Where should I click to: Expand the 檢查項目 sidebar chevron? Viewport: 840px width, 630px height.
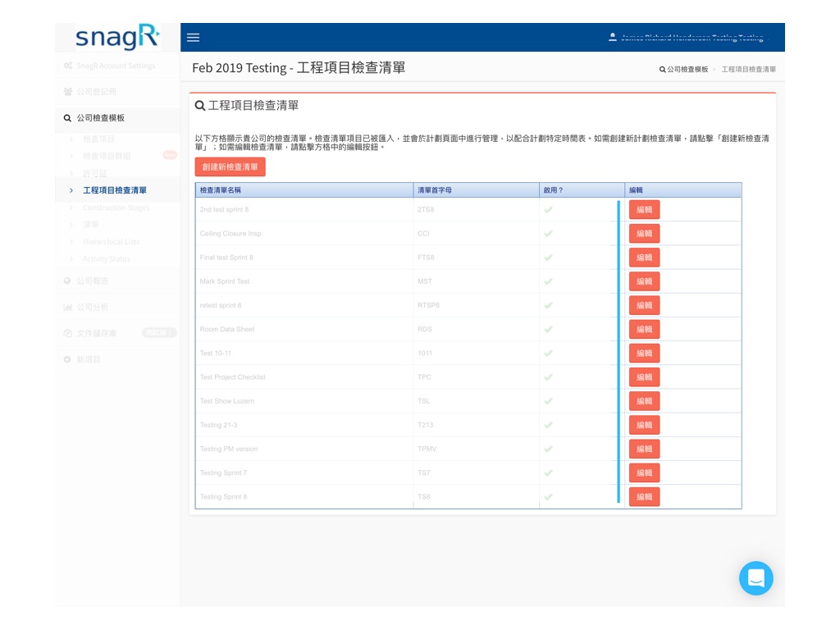(x=71, y=139)
